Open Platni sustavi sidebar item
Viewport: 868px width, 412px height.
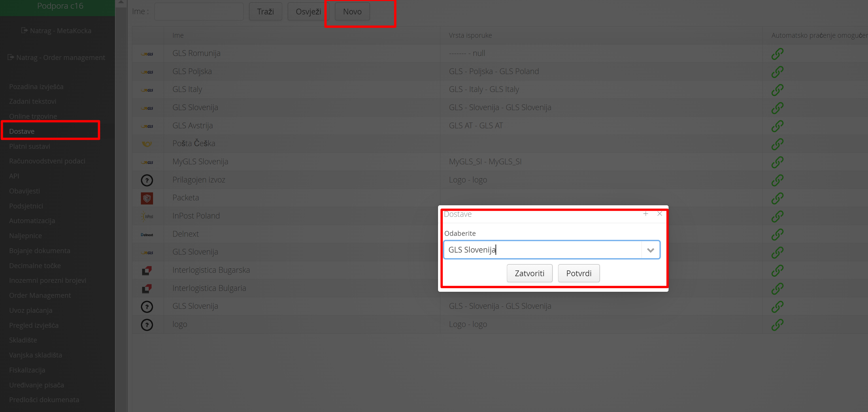(x=30, y=146)
